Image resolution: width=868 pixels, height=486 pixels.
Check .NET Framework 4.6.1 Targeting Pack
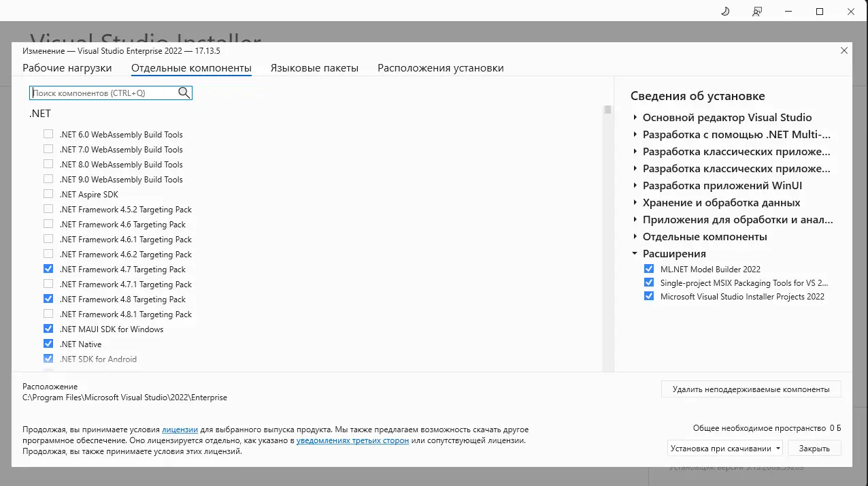coord(48,239)
